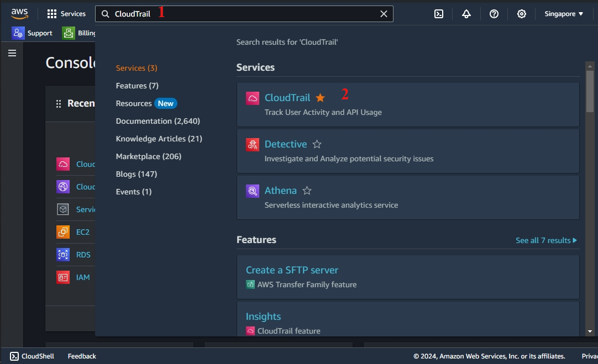Click the search magnifier icon
598x364 pixels.
coord(105,14)
